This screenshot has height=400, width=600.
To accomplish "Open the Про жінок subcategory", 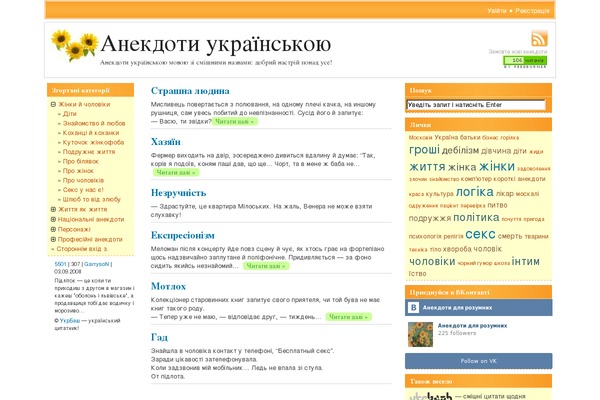I will click(78, 171).
